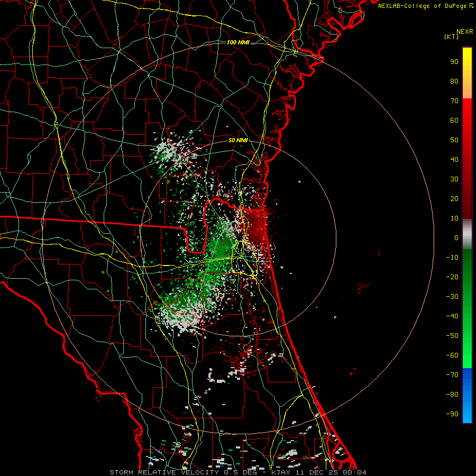The image size is (476, 476).
Task: Click the -70 value on the color scale
Action: click(452, 375)
